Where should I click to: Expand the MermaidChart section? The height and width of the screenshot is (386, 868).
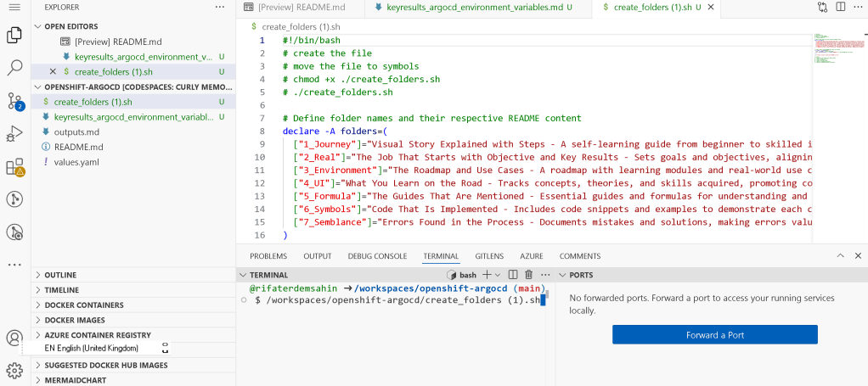tap(133, 380)
